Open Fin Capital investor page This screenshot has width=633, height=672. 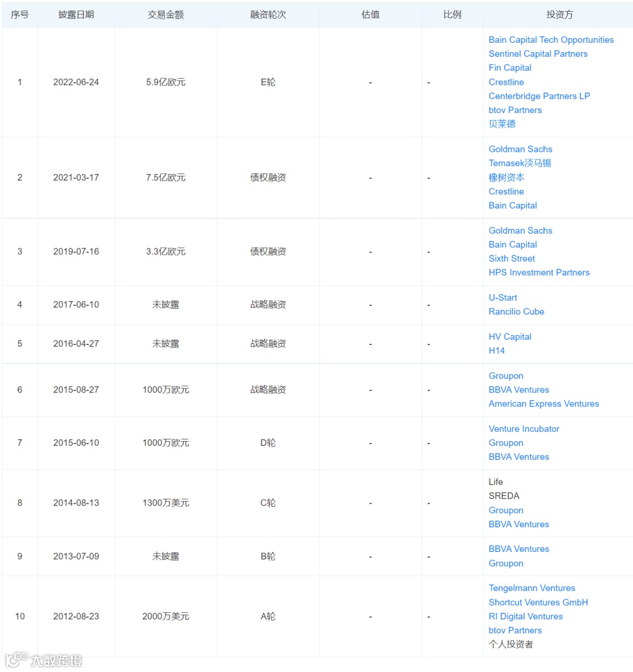click(x=510, y=68)
